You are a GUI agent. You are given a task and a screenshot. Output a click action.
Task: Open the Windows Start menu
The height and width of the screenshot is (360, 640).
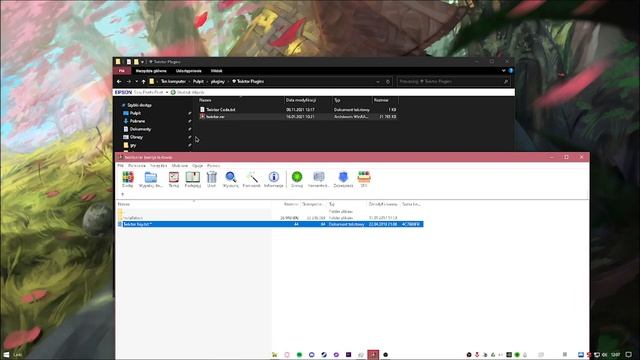pyautogui.click(x=6, y=355)
